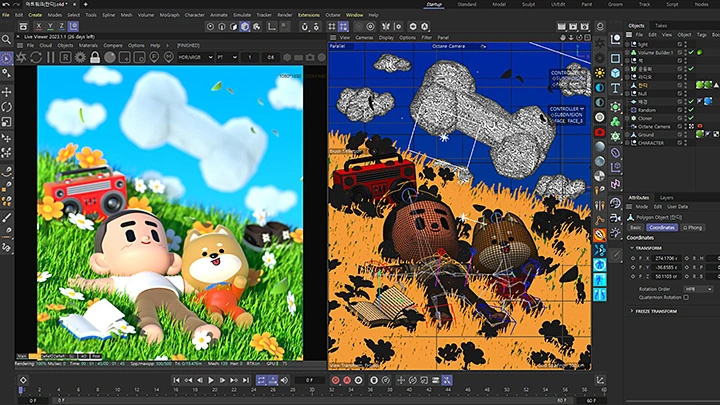The width and height of the screenshot is (720, 405).
Task: Open the Live Viewer Materials menu
Action: (88, 45)
